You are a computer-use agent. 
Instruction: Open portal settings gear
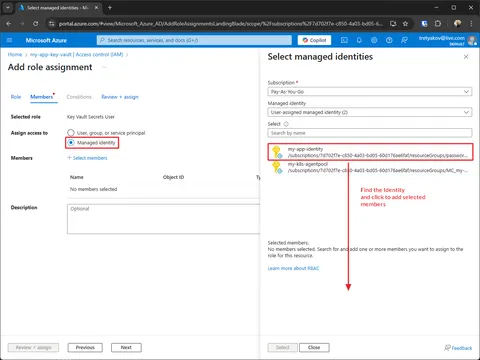pos(374,40)
